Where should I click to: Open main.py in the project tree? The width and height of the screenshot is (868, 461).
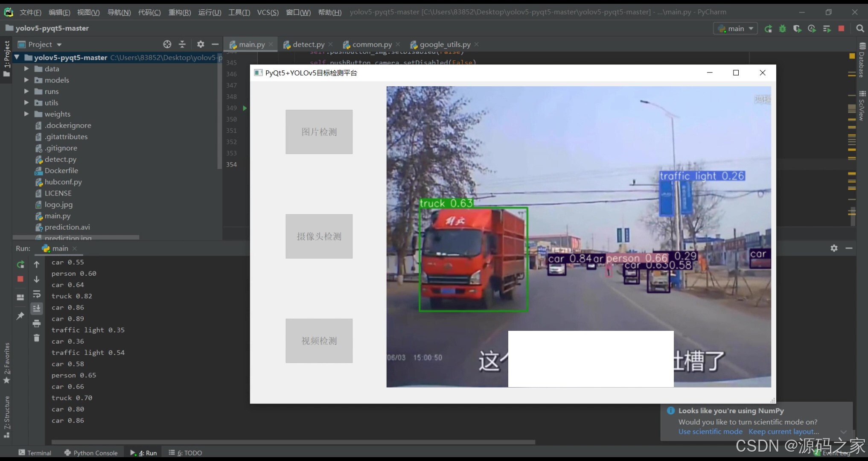[x=57, y=216]
